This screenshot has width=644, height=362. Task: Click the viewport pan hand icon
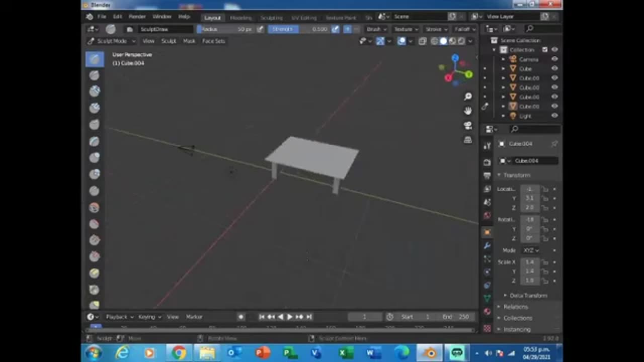(468, 111)
